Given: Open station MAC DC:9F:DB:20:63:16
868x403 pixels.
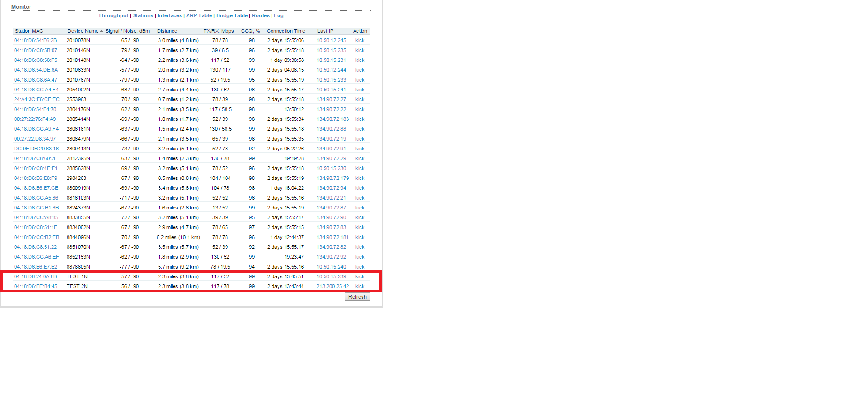Looking at the screenshot, I should click(x=37, y=149).
